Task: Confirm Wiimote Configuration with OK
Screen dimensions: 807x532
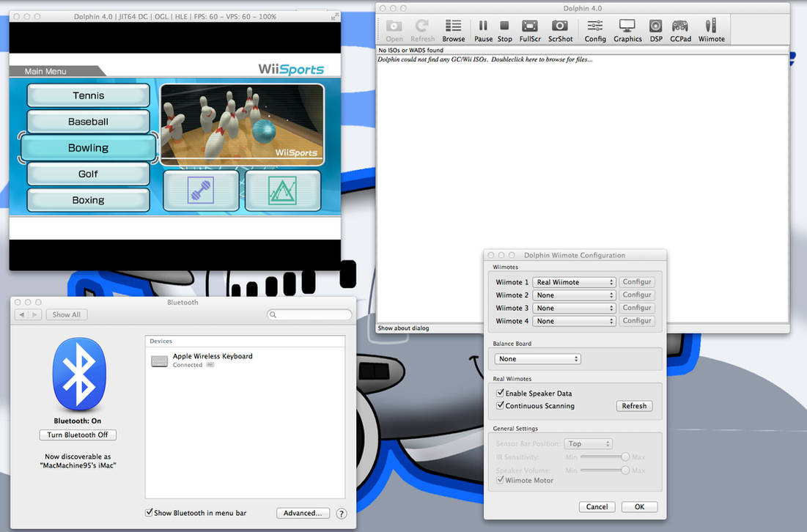Action: [639, 507]
